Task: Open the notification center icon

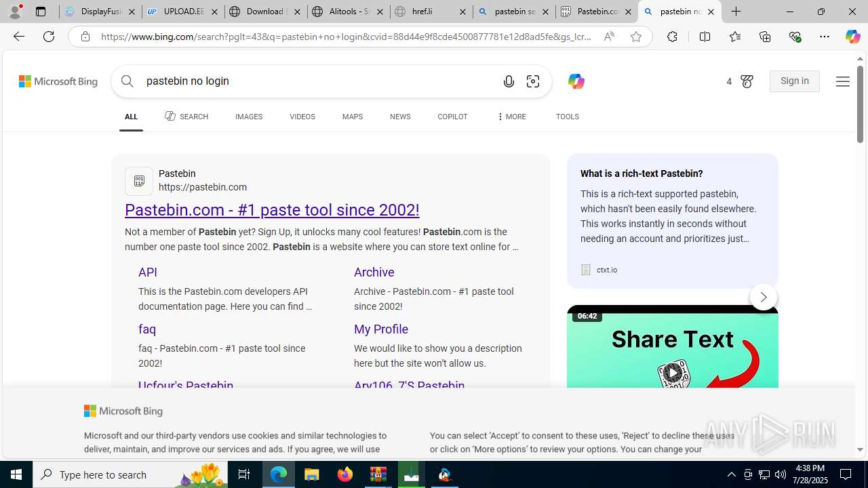Action: tap(846, 474)
